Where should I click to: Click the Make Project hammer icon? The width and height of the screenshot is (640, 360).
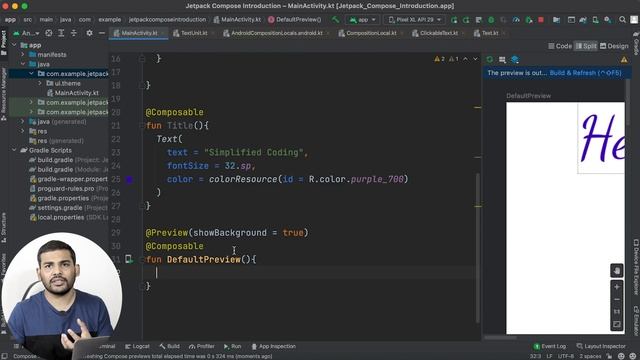tap(335, 19)
